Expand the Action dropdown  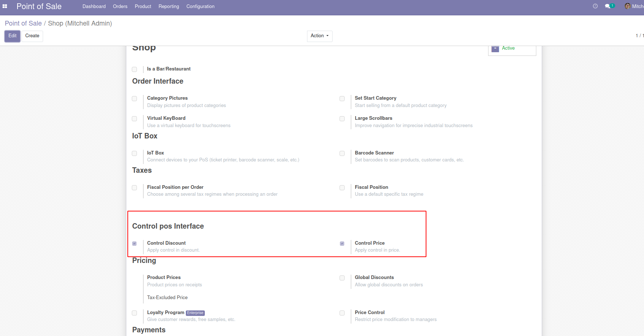click(x=319, y=36)
